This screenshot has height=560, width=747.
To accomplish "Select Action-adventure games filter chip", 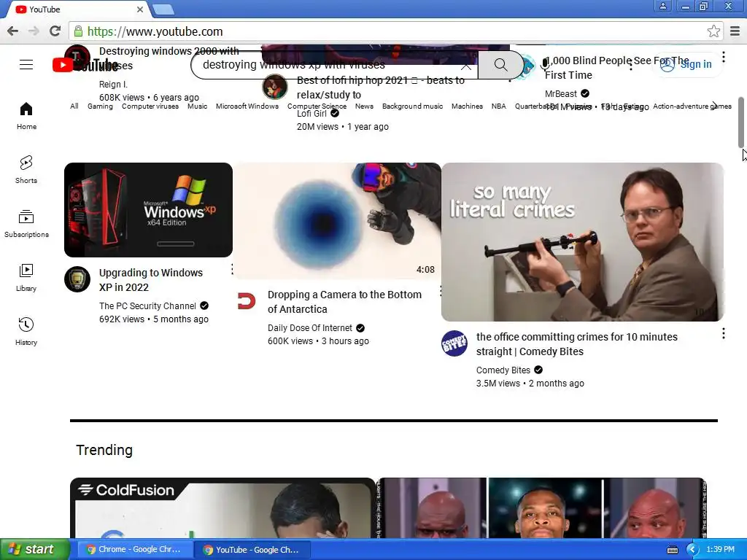I will [692, 106].
